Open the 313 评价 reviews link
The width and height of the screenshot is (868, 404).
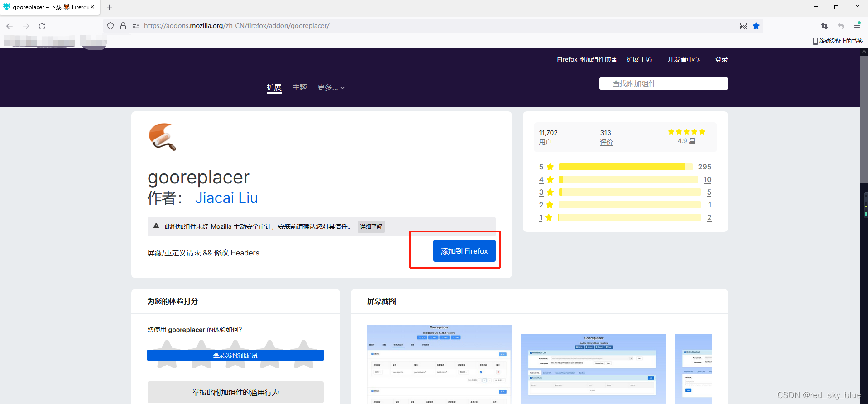[606, 137]
